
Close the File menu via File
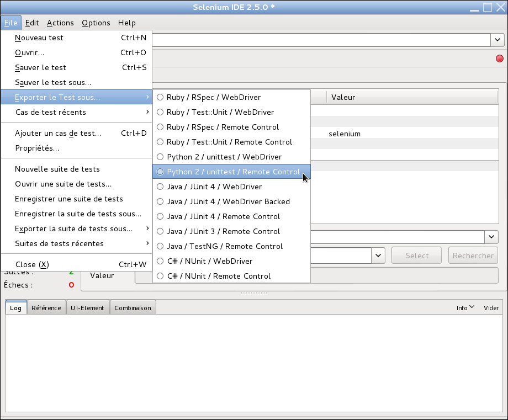pyautogui.click(x=11, y=23)
